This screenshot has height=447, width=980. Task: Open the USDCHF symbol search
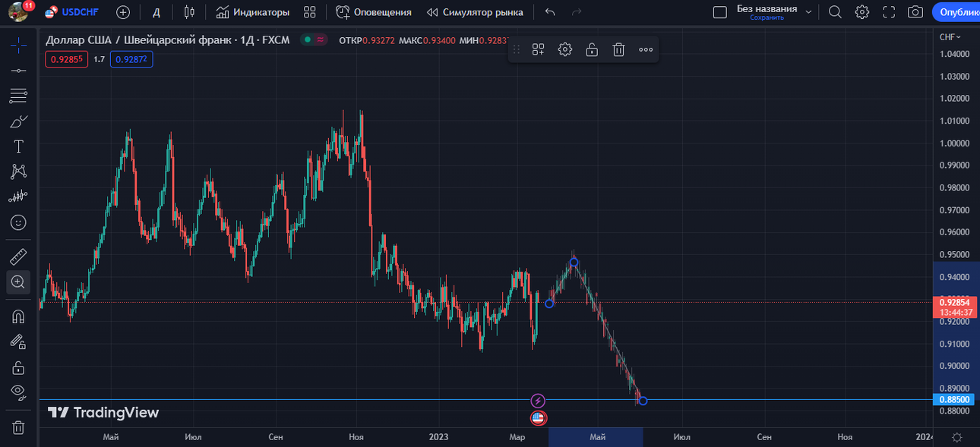tap(73, 12)
